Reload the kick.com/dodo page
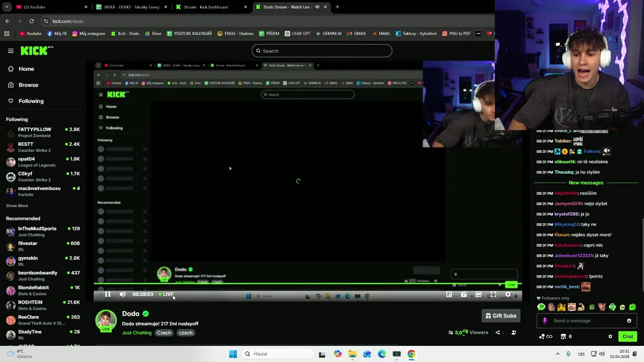This screenshot has width=644, height=362. click(31, 21)
